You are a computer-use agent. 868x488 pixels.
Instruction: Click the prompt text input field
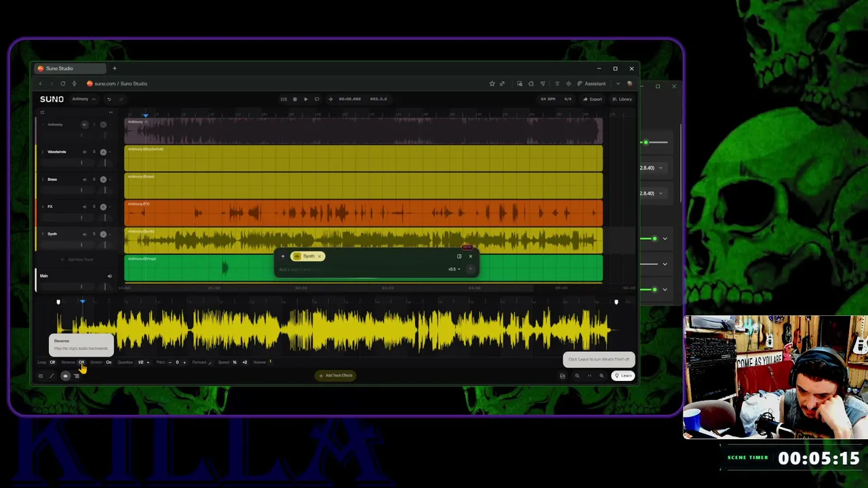tap(361, 269)
